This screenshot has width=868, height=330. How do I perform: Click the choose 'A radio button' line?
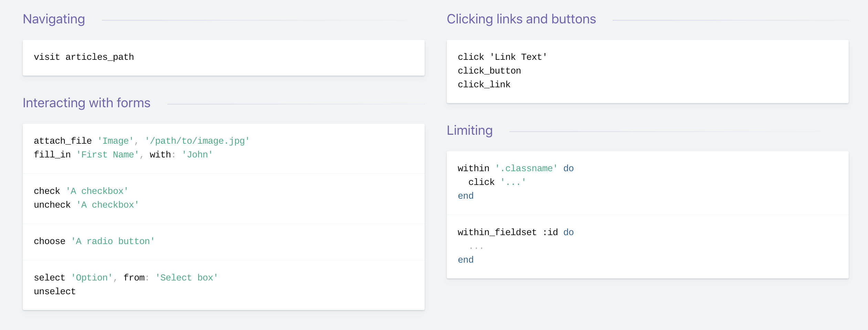point(94,241)
